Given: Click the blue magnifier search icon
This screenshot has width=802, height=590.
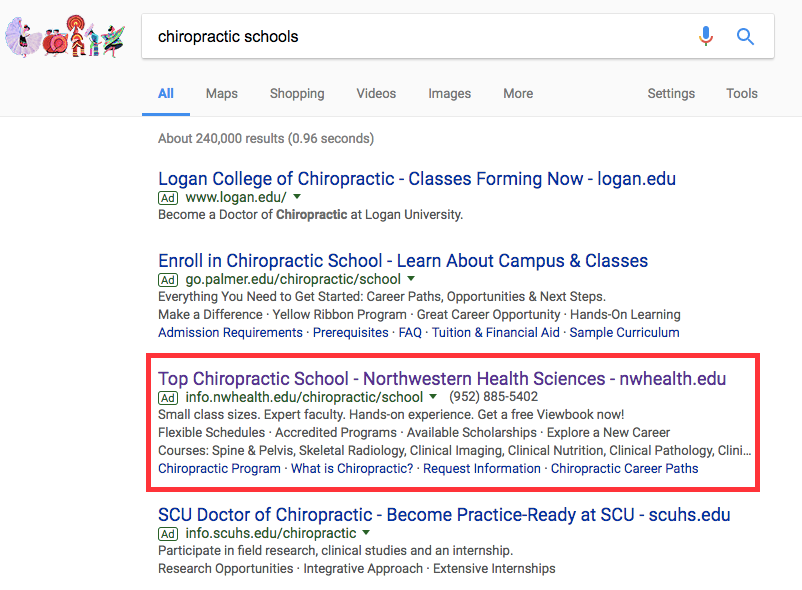Looking at the screenshot, I should [745, 36].
